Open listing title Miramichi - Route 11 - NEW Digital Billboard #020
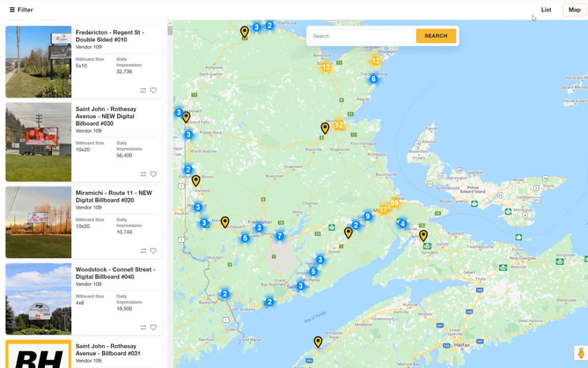Screen dimensions: 588x368 [114, 197]
